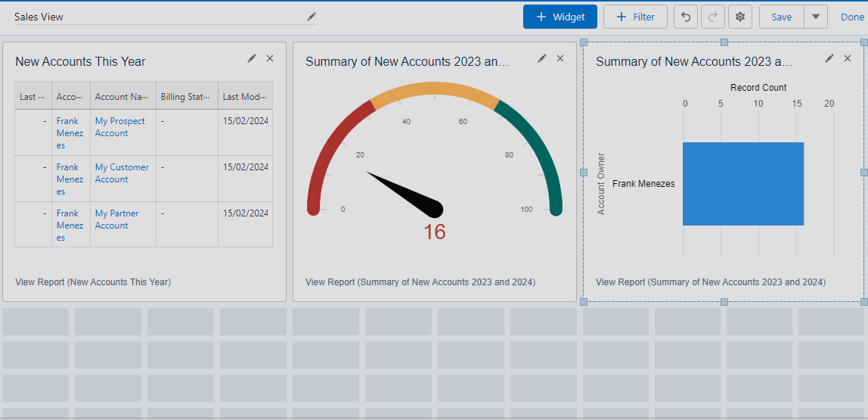Image resolution: width=868 pixels, height=420 pixels.
Task: Add a new Widget
Action: click(560, 17)
